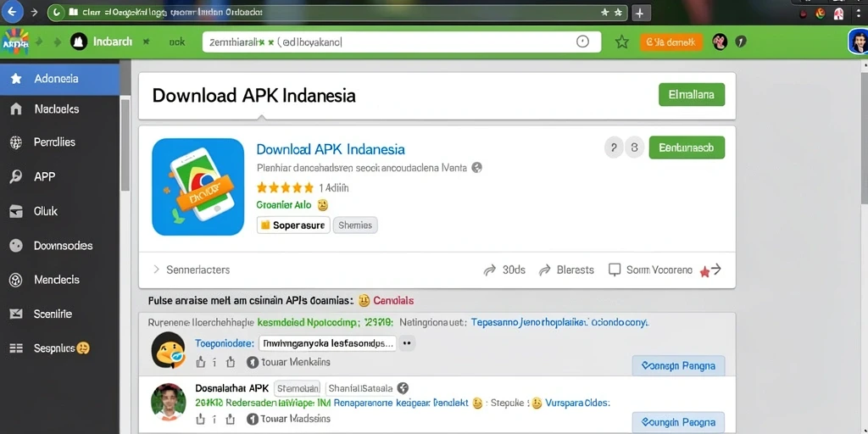Open the Sorm Vocoreno comment icon
The image size is (868, 434).
pos(615,270)
